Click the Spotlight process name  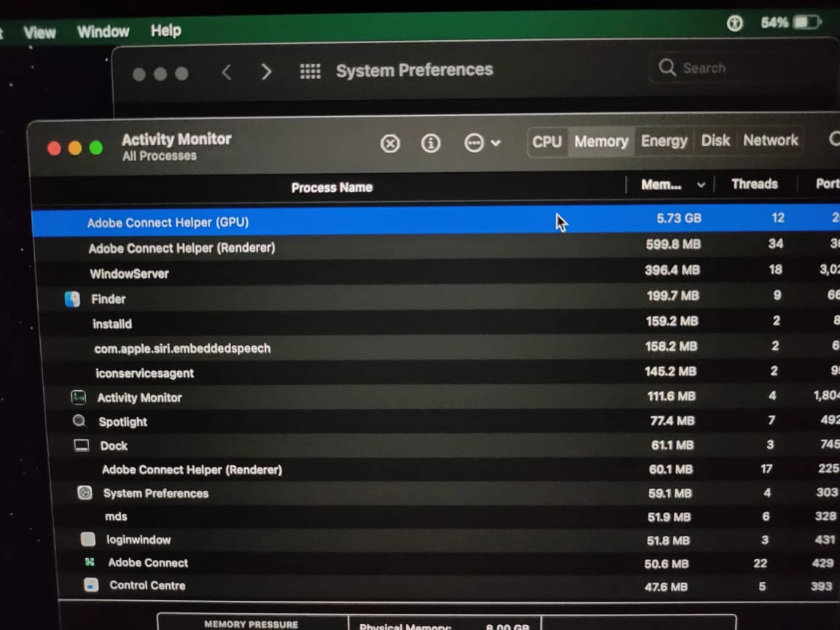click(x=122, y=422)
